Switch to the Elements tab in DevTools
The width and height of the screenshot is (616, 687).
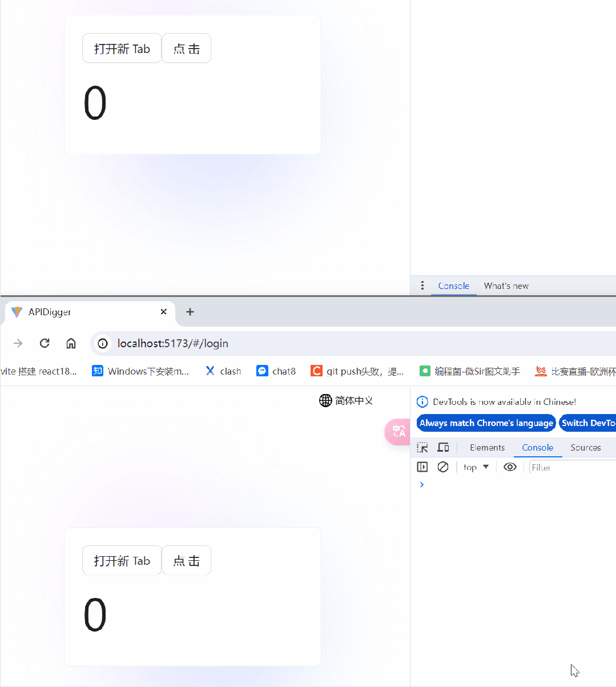coord(487,448)
